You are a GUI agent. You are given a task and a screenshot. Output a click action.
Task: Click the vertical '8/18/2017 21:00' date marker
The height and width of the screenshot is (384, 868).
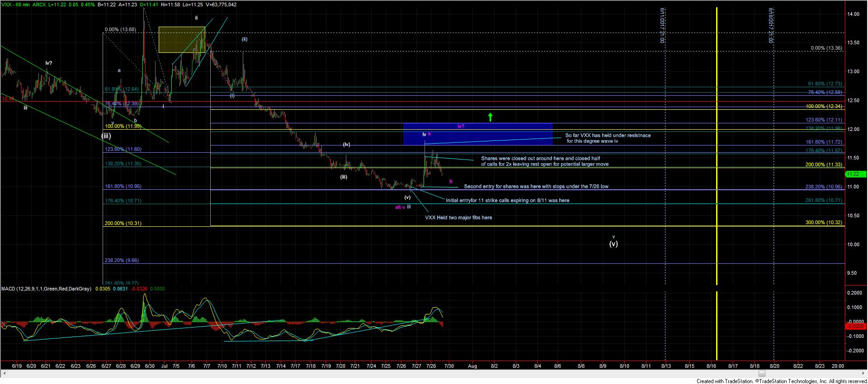770,25
